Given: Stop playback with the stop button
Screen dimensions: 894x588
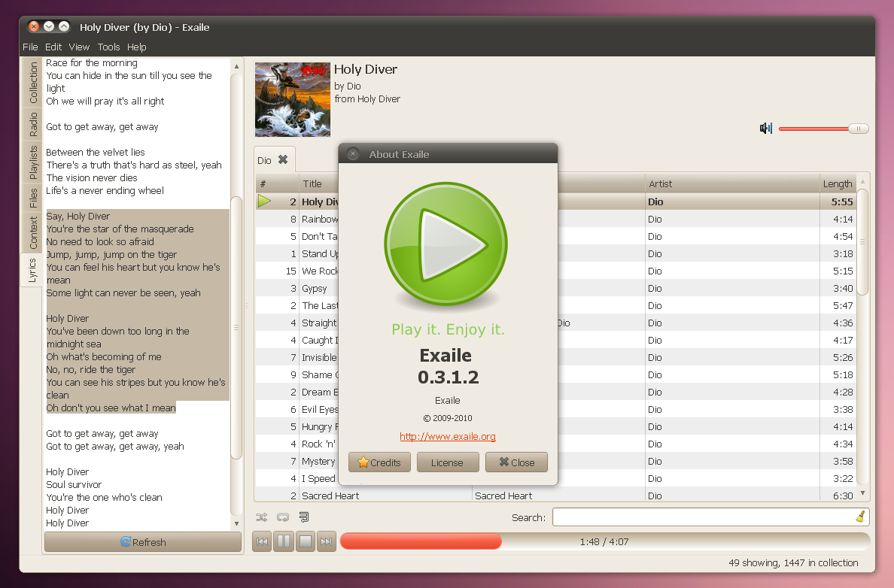Looking at the screenshot, I should (305, 541).
